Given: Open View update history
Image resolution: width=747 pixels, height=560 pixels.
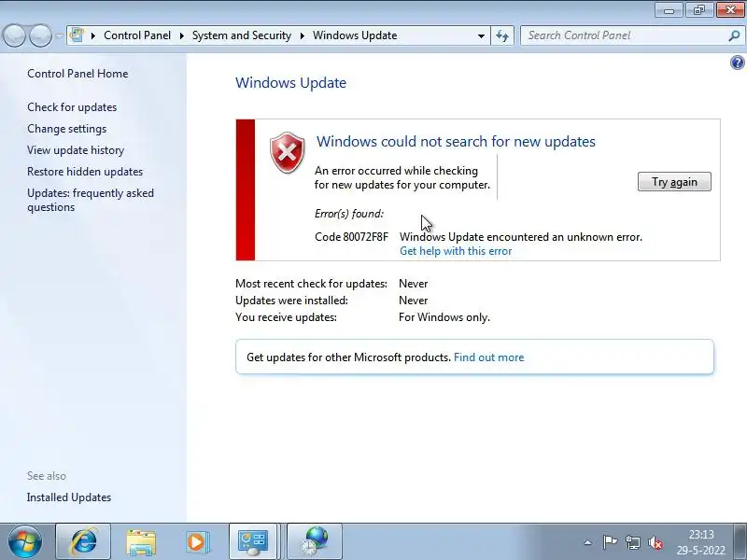Looking at the screenshot, I should (x=76, y=150).
